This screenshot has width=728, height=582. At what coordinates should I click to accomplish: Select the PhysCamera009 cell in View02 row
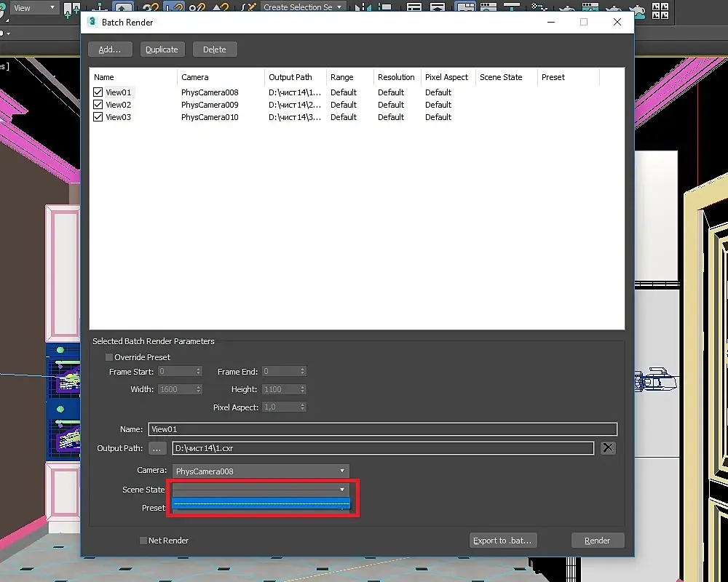tap(210, 105)
